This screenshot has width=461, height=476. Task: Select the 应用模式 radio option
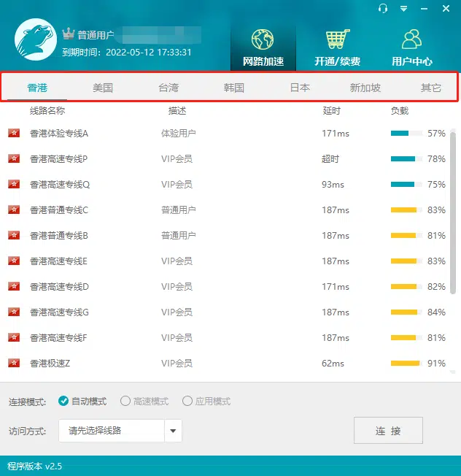(187, 401)
